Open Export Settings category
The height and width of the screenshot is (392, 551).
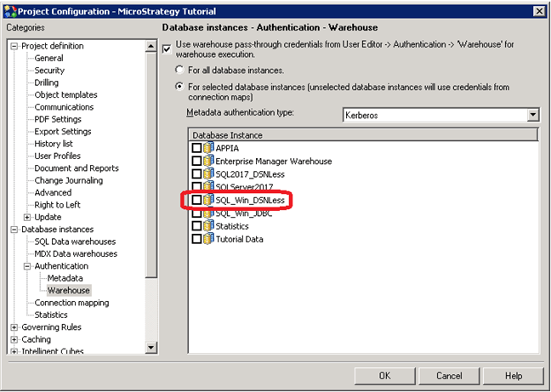pyautogui.click(x=63, y=132)
